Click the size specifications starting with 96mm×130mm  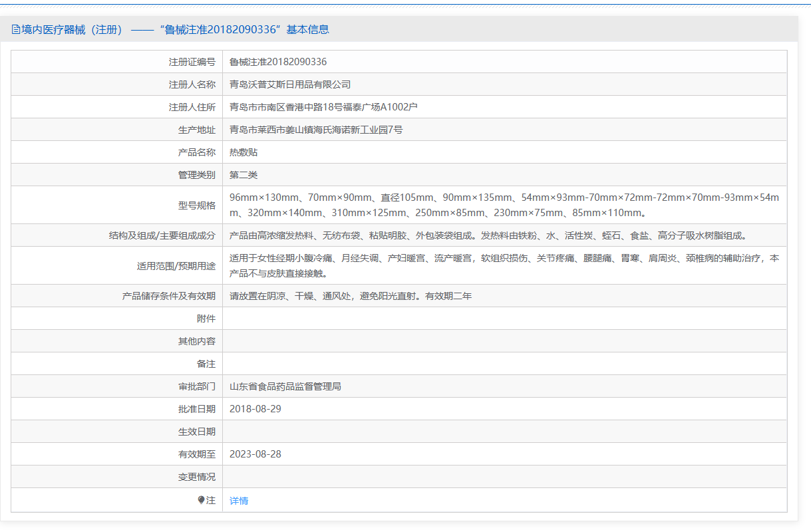pos(504,205)
